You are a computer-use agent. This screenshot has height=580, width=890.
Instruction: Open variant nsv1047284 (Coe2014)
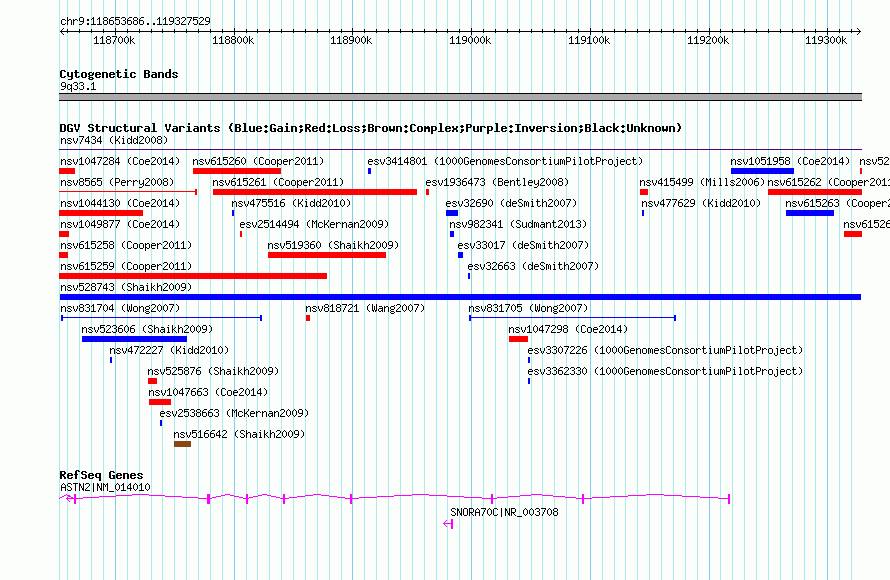point(120,161)
